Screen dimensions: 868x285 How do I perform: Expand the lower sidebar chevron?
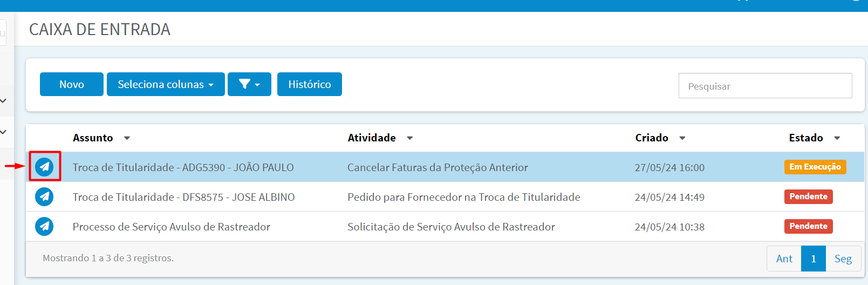point(3,132)
